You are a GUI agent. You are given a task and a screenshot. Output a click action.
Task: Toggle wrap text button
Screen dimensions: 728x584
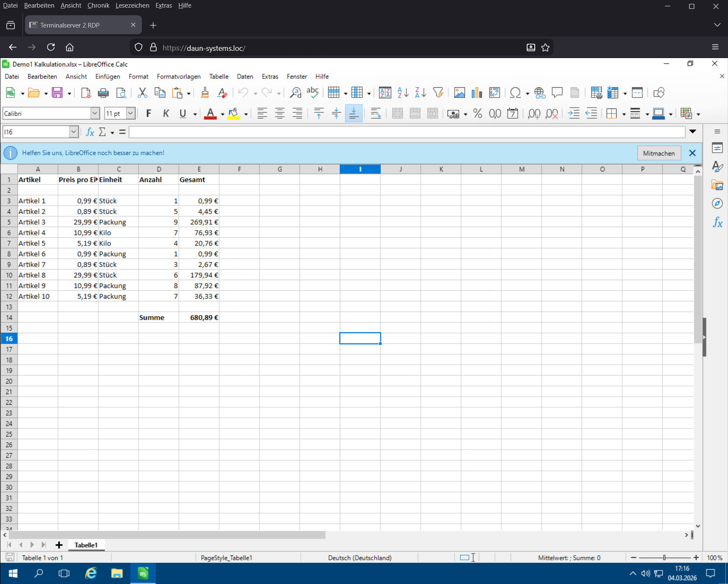click(375, 114)
